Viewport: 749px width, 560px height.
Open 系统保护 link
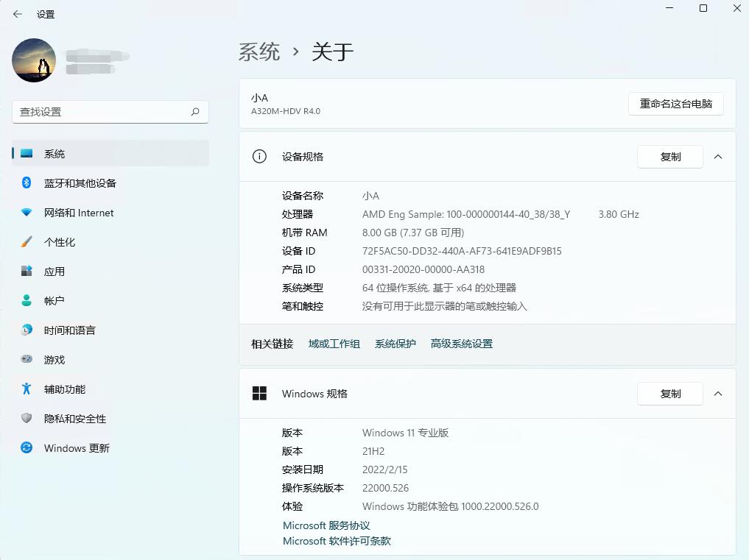(x=395, y=344)
